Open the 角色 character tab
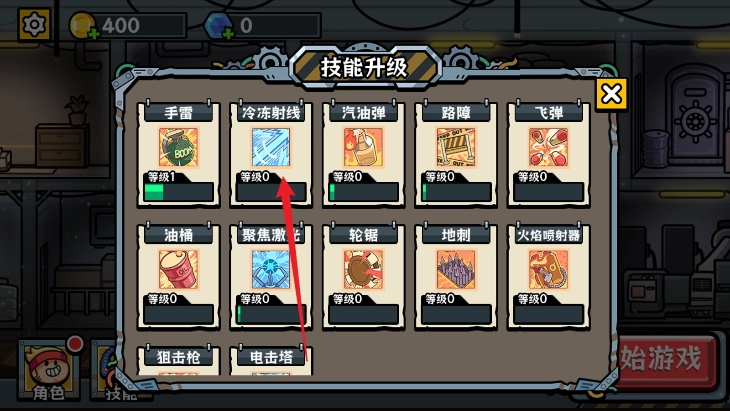Screen dimensions: 730x411 click(x=48, y=370)
